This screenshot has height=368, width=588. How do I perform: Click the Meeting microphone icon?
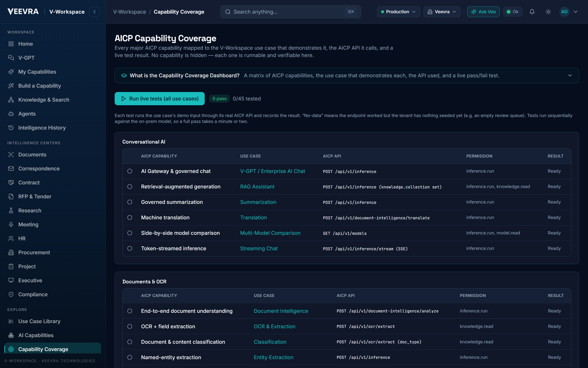(11, 224)
